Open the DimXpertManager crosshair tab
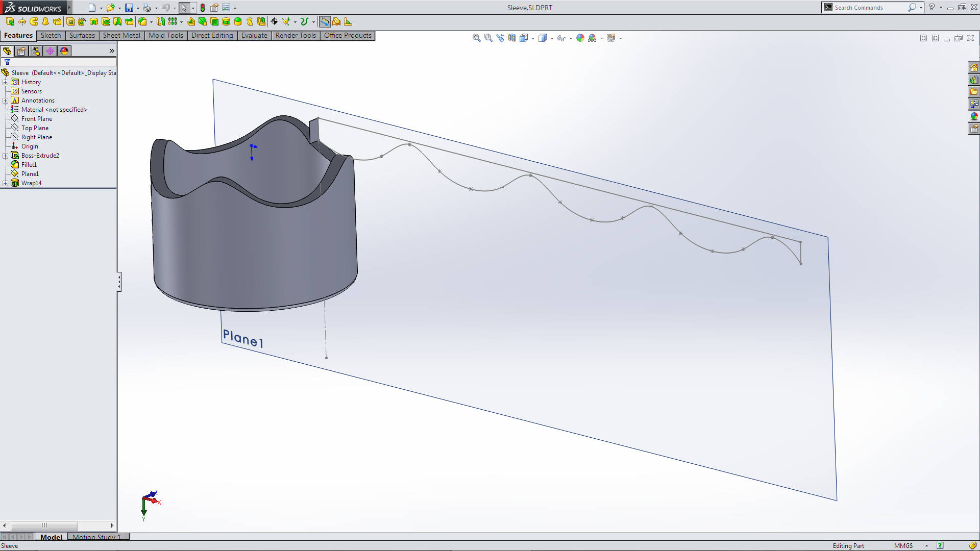Viewport: 980px width, 551px height. 50,51
